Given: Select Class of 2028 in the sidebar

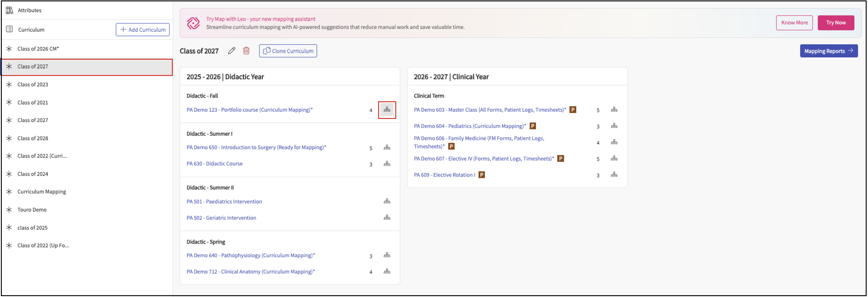Looking at the screenshot, I should click(x=33, y=138).
